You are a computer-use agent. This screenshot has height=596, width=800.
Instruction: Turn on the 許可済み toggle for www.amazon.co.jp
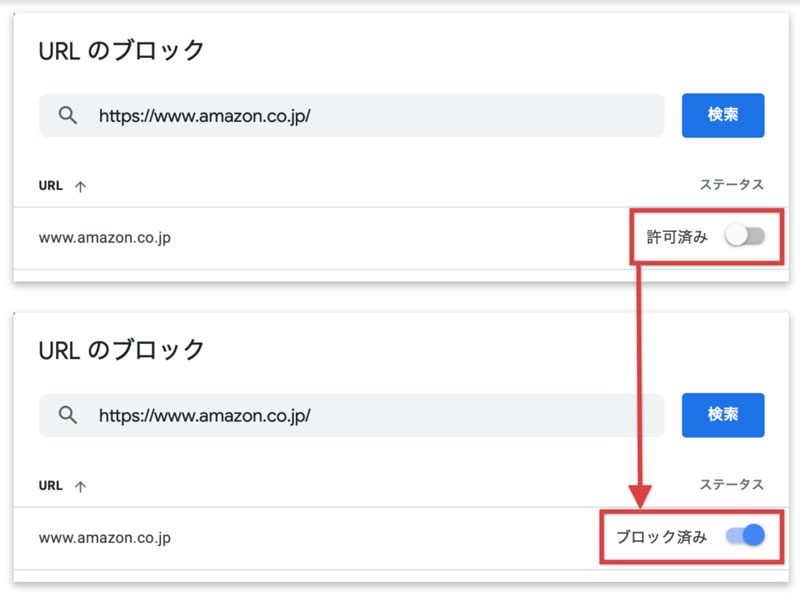745,236
